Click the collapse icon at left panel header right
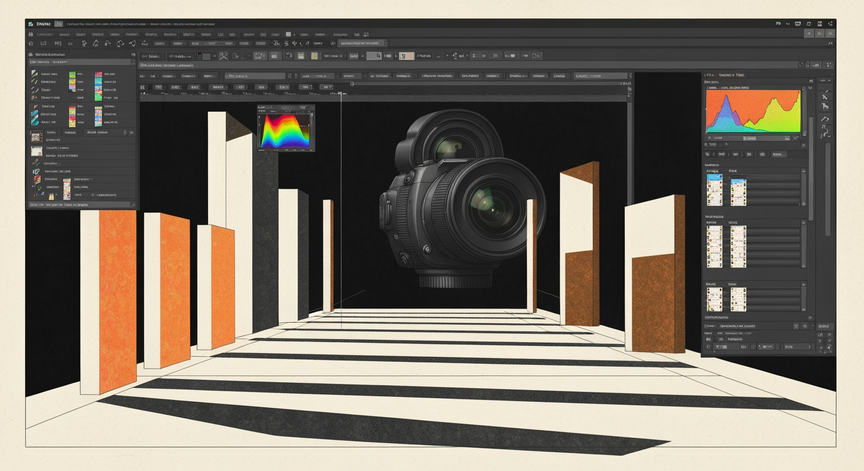The height and width of the screenshot is (471, 864). (133, 55)
